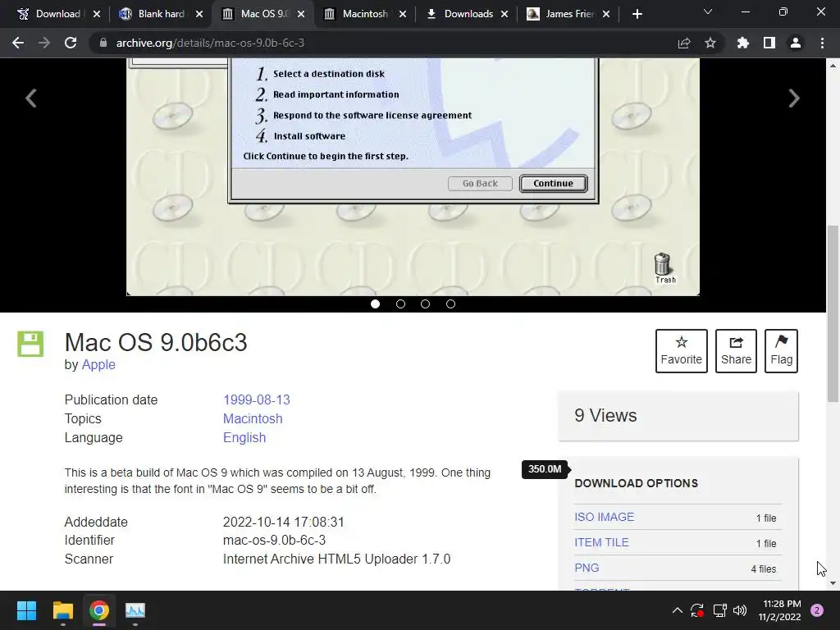Open network settings tray icon
840x630 pixels.
[719, 610]
